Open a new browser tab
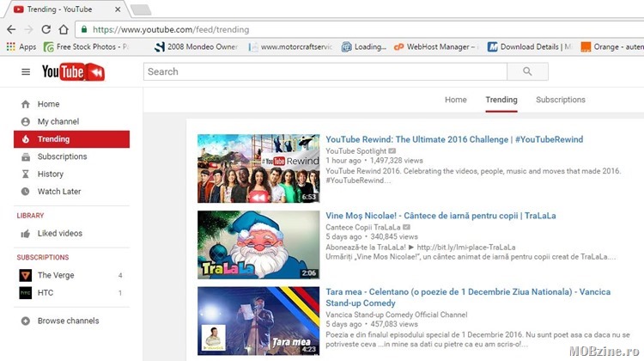Screen dimensions: 644x361 (141, 9)
